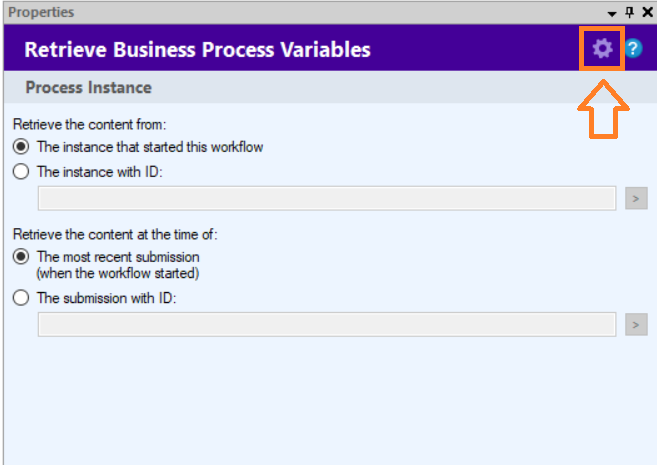Screen dimensions: 657x465
Task: Click the blue help question mark icon
Action: pyautogui.click(x=633, y=48)
